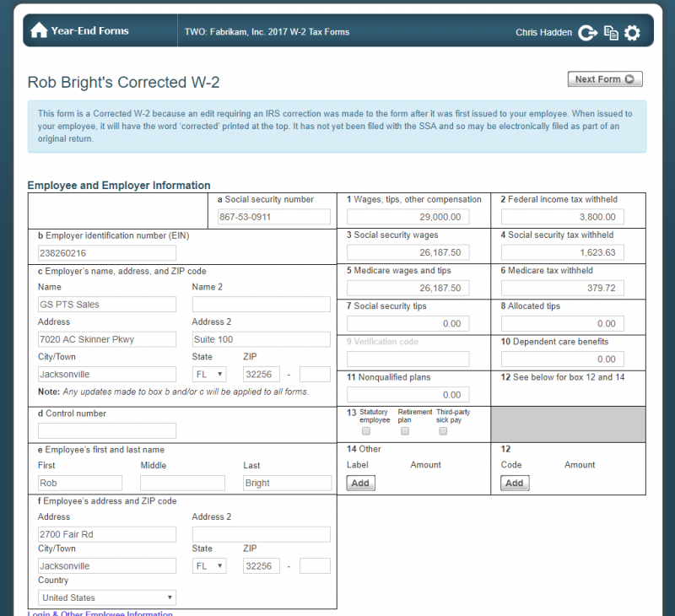Click the employer Name 2 field

pyautogui.click(x=262, y=305)
